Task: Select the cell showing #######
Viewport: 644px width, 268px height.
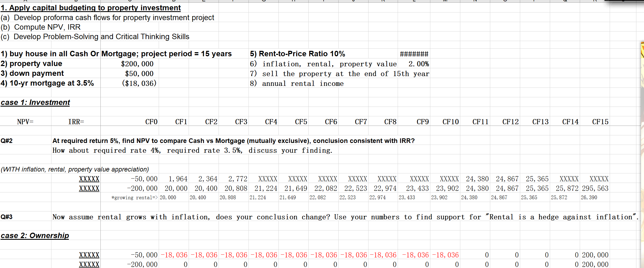Action: click(x=414, y=54)
